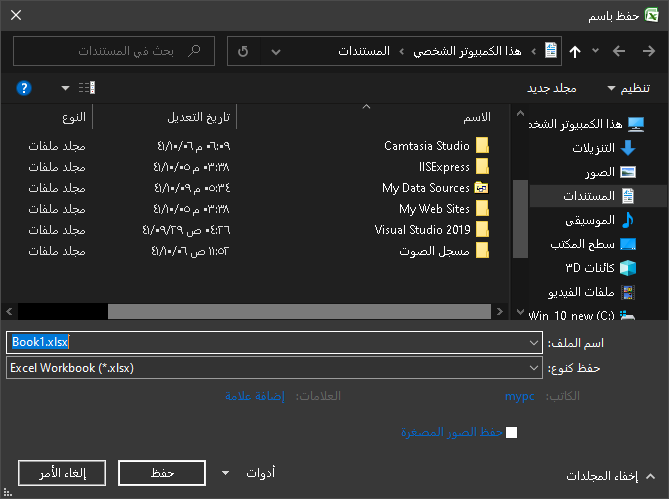Toggle حفظ الصور المصغرة checkbox
Viewport: 669px width, 499px height.
tap(512, 432)
